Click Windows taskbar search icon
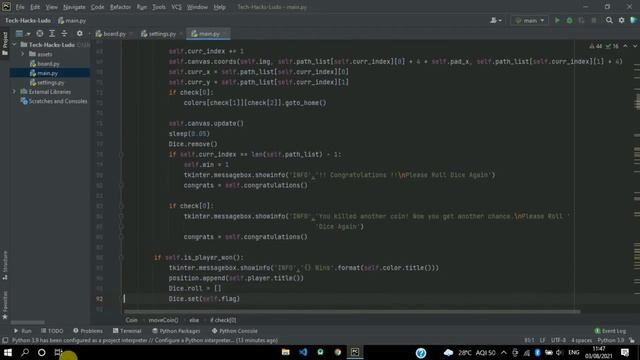The image size is (640, 360). point(25,352)
